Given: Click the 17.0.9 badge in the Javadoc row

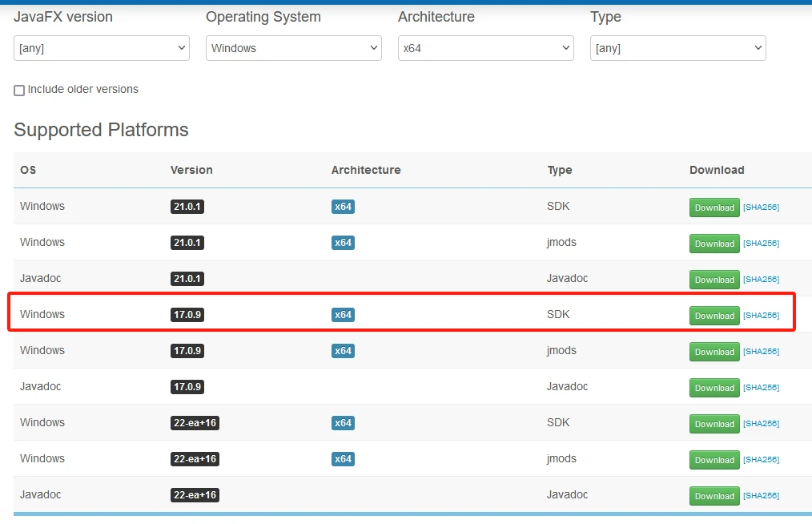Looking at the screenshot, I should [x=187, y=387].
